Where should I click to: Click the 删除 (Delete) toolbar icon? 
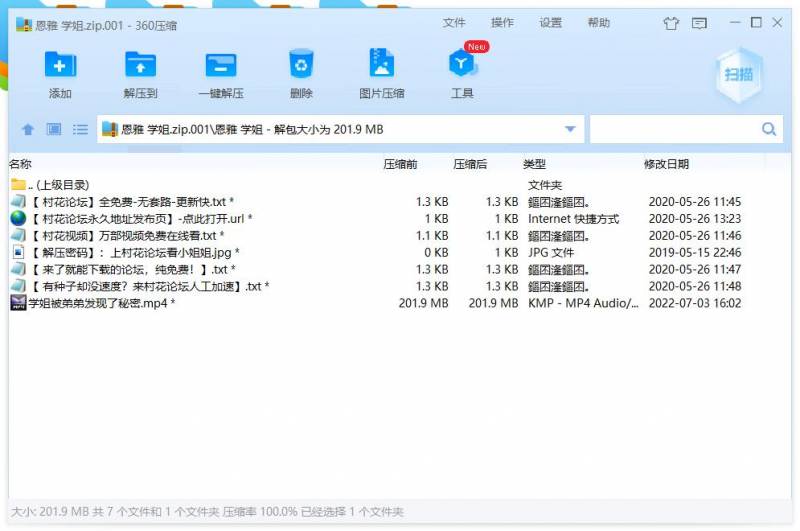[301, 66]
